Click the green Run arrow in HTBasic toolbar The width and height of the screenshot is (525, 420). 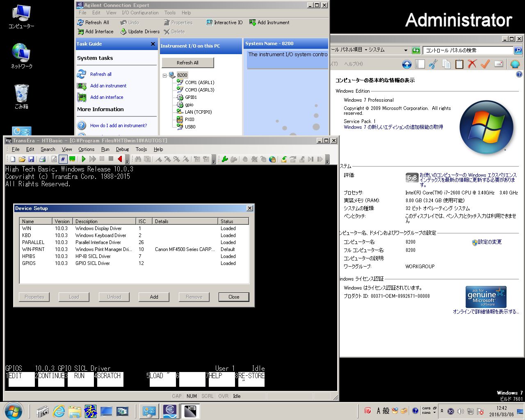[x=84, y=159]
